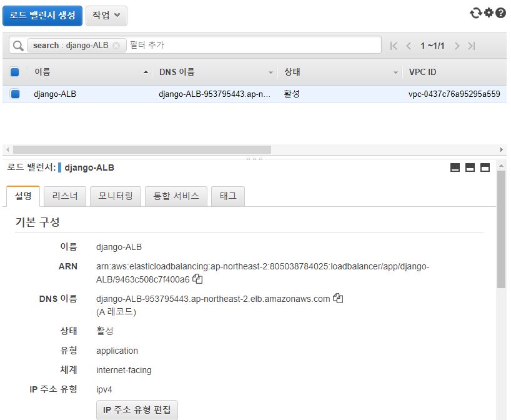This screenshot has width=511, height=420.
Task: Switch to the 설명 tab
Action: [x=23, y=196]
